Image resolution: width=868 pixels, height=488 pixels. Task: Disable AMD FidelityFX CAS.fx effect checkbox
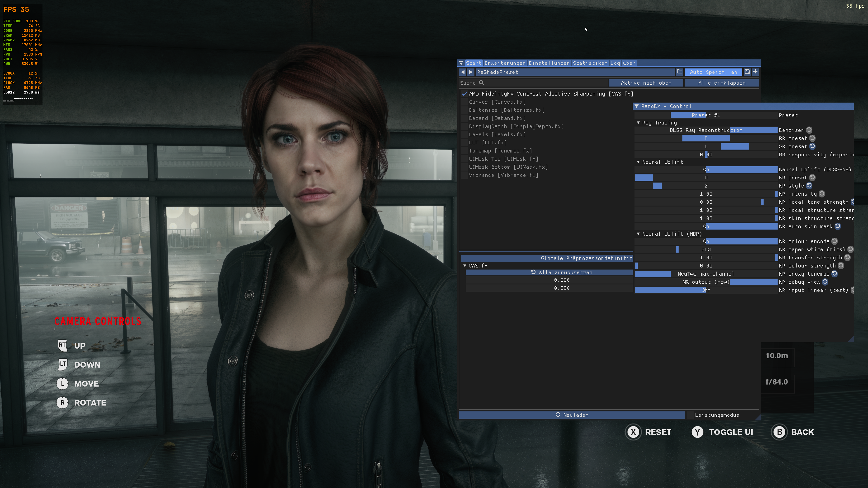464,94
